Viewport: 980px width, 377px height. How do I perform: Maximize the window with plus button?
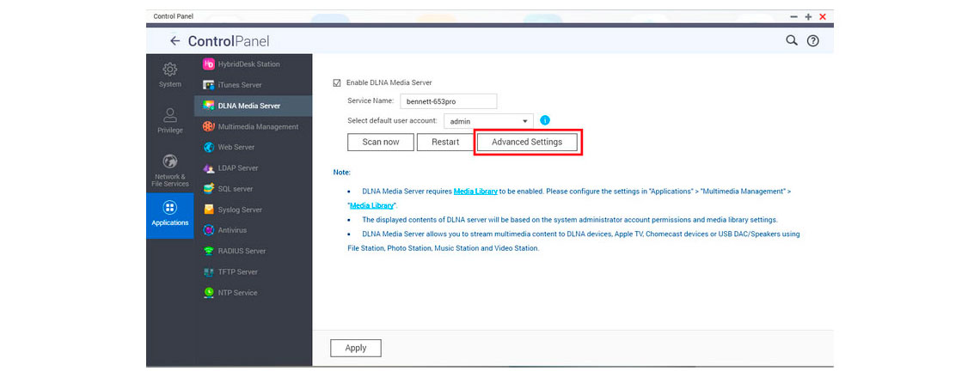coord(808,17)
